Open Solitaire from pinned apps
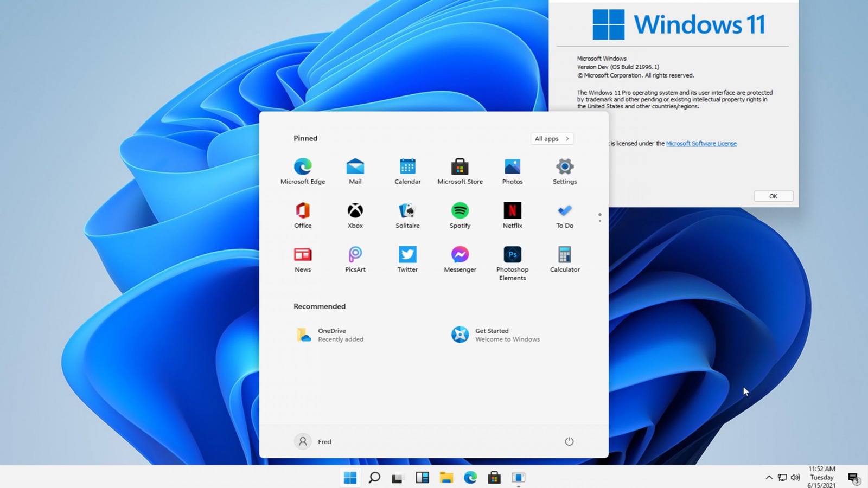868x488 pixels. (407, 211)
